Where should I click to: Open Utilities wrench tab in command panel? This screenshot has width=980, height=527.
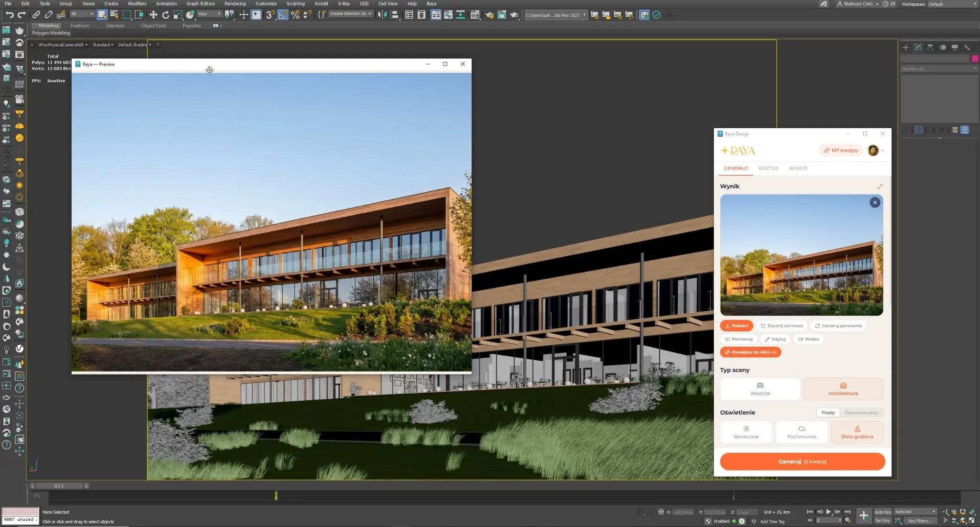click(967, 47)
